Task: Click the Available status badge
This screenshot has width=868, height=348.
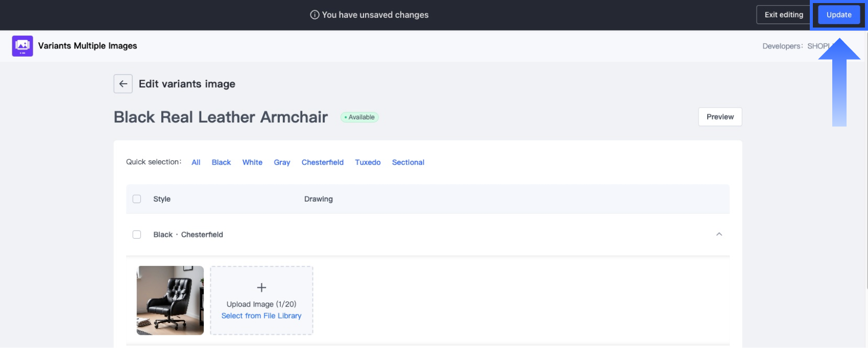Action: [359, 117]
